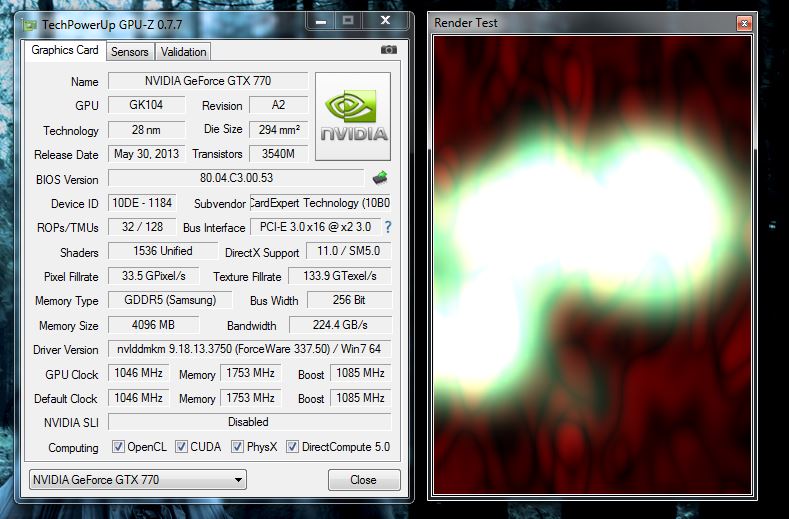Close the Render Test window
This screenshot has height=519, width=789.
pos(744,23)
